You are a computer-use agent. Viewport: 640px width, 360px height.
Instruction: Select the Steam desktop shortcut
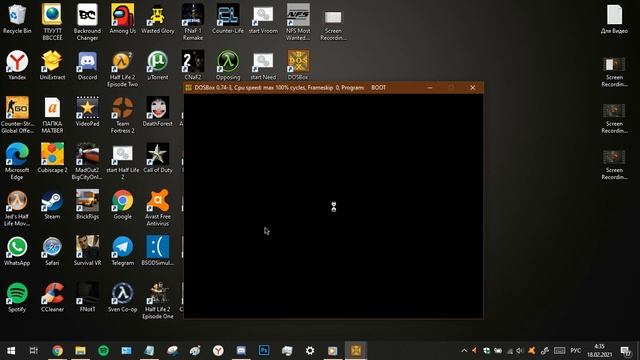(52, 205)
